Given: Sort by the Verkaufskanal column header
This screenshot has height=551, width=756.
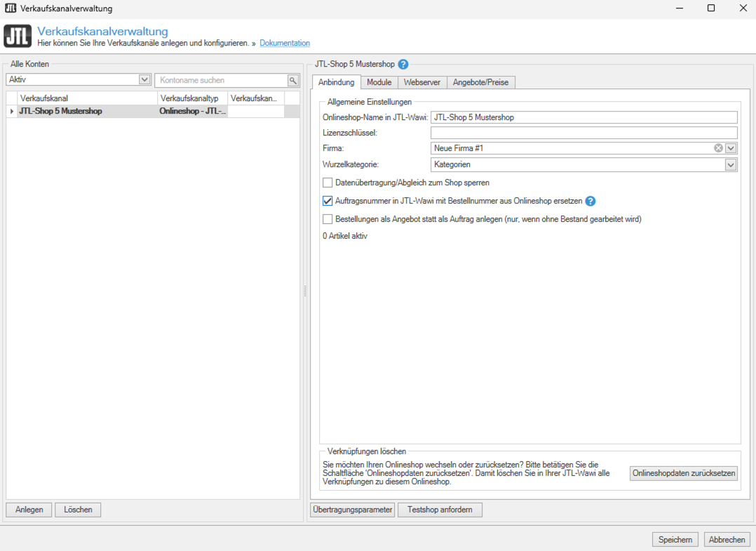Looking at the screenshot, I should [87, 98].
